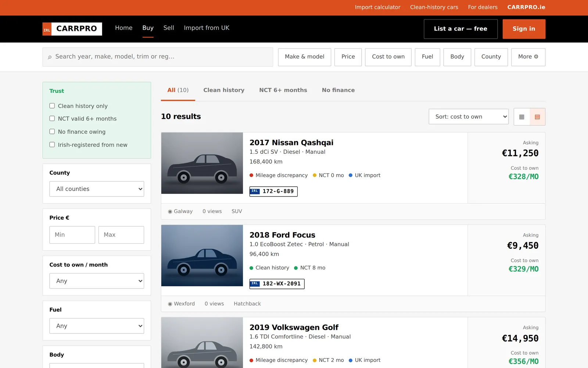Click the Galway location pin
588x368 pixels.
pyautogui.click(x=170, y=212)
